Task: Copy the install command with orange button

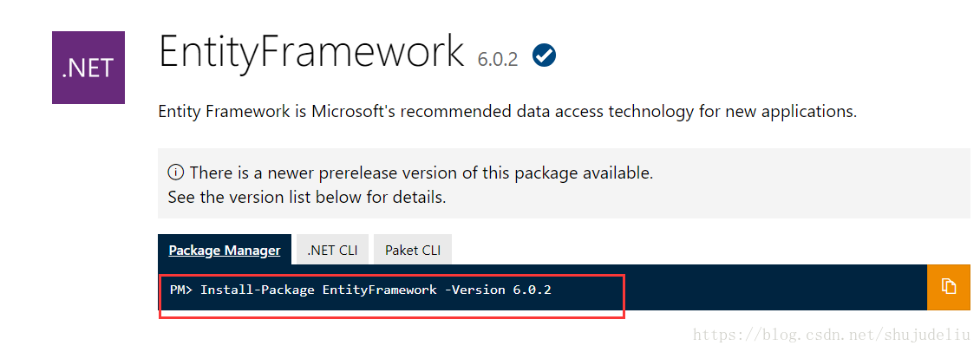Action: pyautogui.click(x=949, y=287)
